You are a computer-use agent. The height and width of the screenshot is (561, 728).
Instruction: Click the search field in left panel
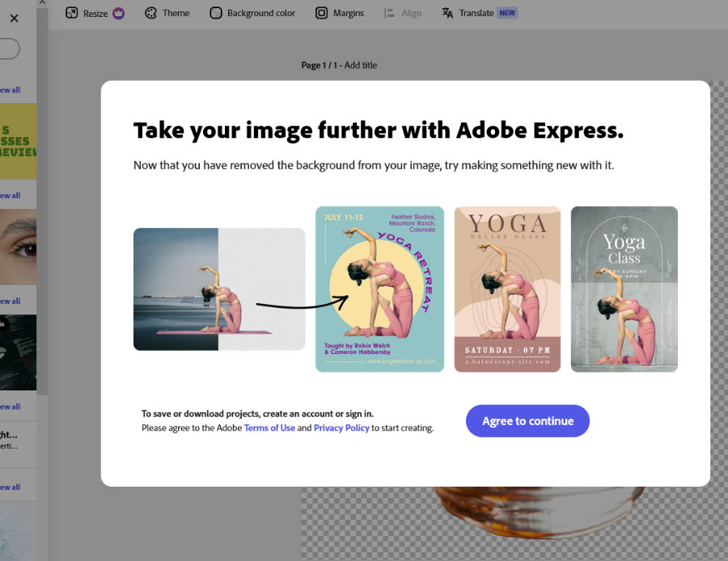point(9,49)
